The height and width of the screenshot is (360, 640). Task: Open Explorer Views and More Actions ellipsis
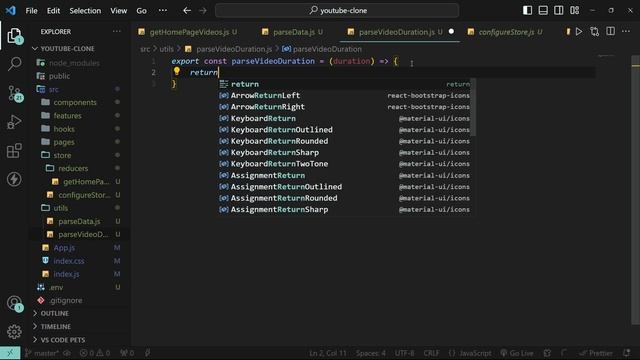(x=117, y=31)
